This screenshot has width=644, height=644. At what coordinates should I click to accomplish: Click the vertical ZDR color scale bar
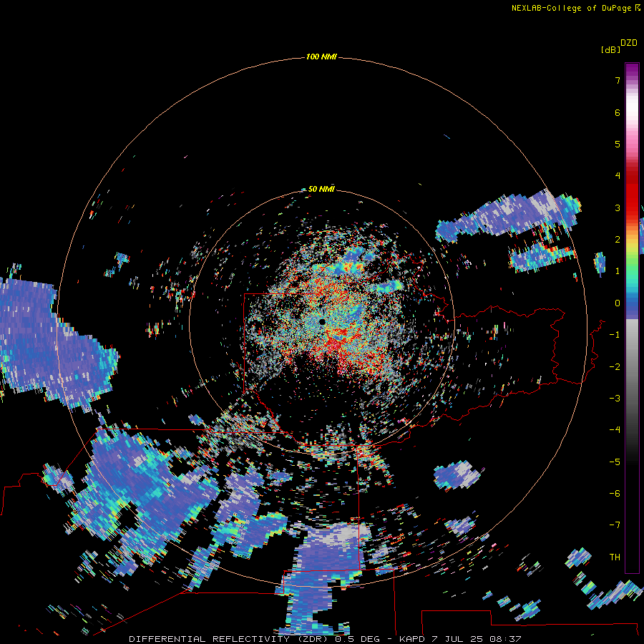(632, 318)
